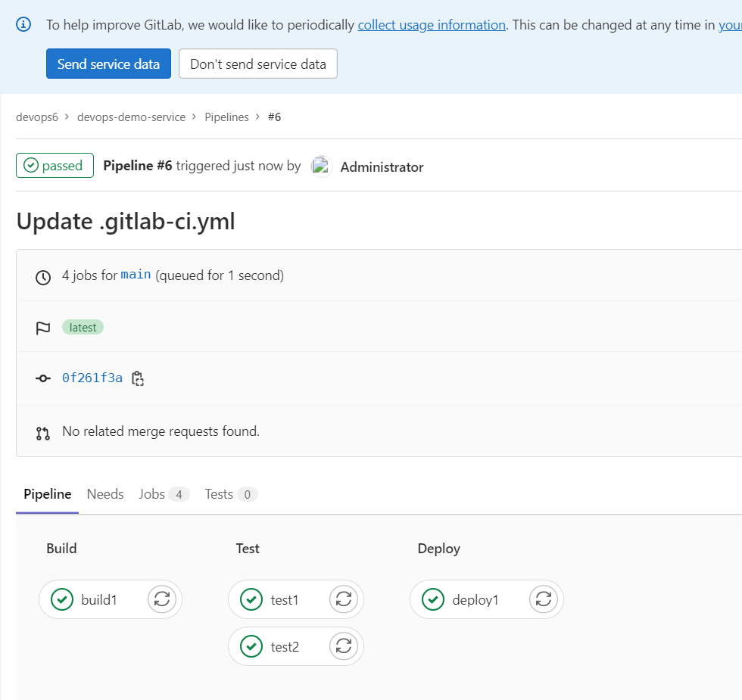Click the build1 passed status icon

point(62,599)
